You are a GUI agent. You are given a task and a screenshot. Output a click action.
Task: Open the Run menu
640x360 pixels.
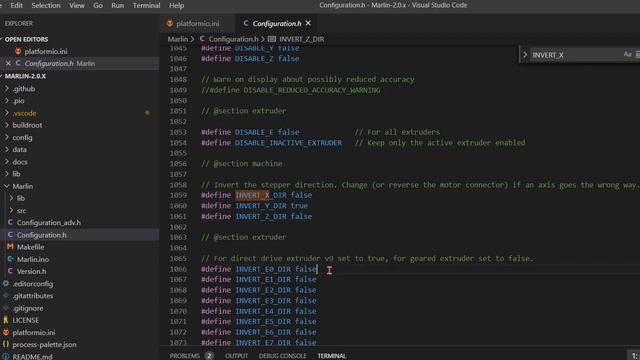(118, 5)
